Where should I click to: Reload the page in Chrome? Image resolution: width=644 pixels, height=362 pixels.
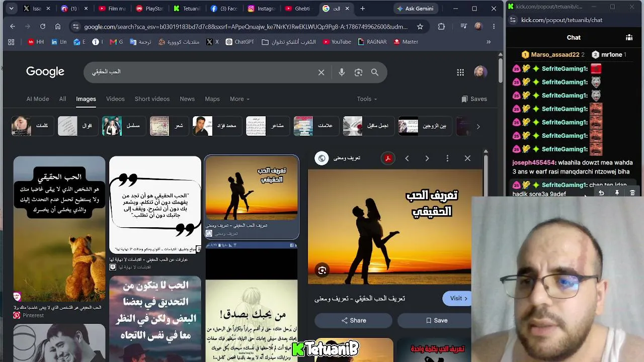tap(43, 26)
